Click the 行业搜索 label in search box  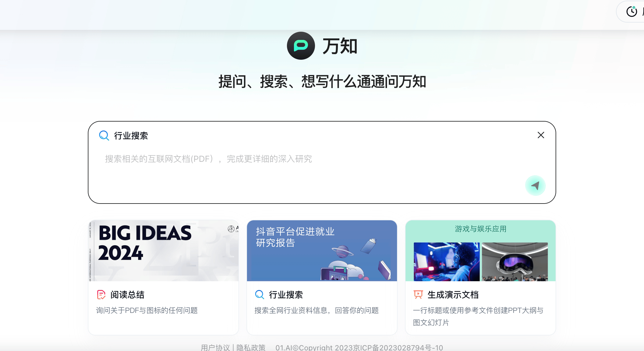(131, 136)
